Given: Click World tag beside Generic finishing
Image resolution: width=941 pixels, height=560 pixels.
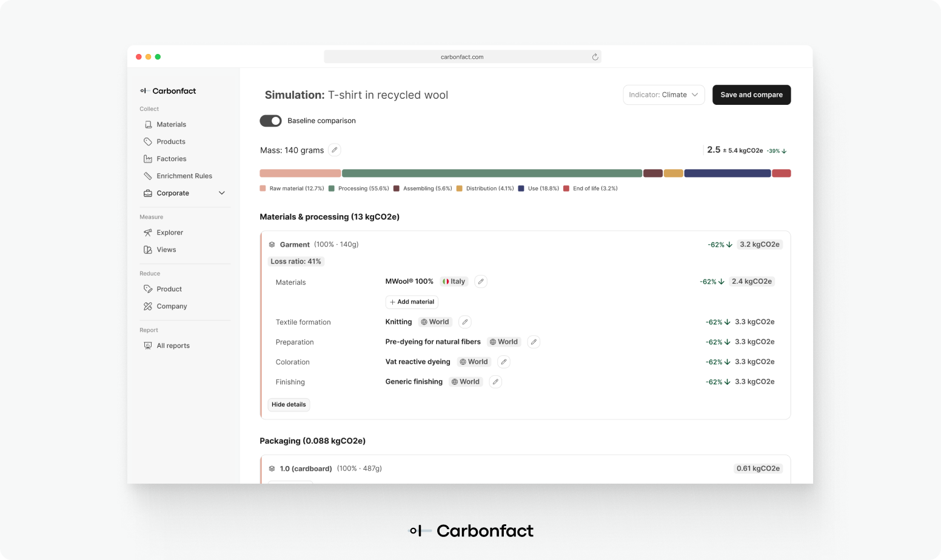Looking at the screenshot, I should [x=466, y=382].
